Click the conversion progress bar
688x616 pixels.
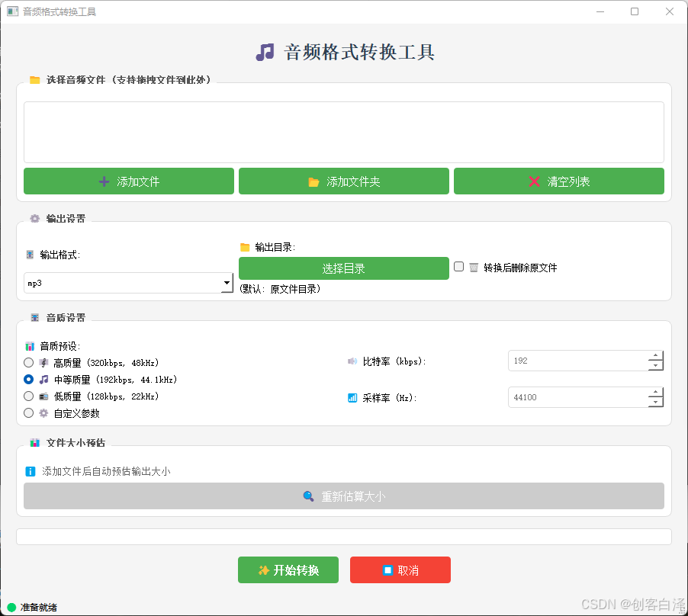(x=343, y=537)
